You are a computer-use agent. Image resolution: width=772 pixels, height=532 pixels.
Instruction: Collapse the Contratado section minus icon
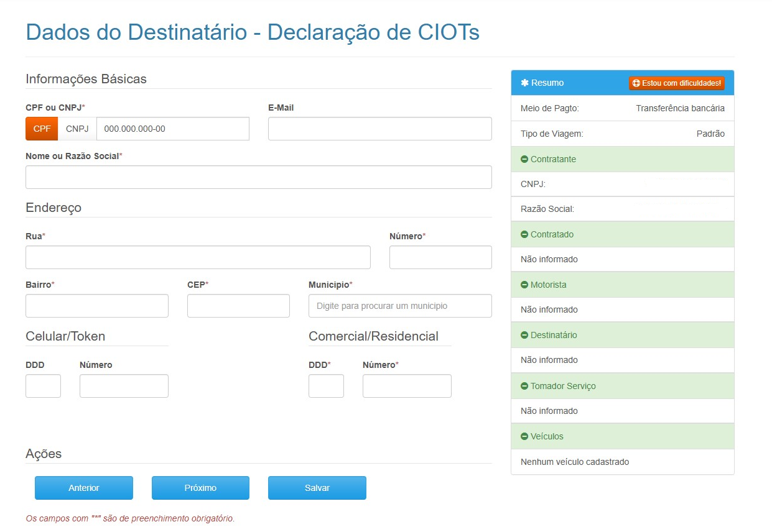(x=524, y=235)
